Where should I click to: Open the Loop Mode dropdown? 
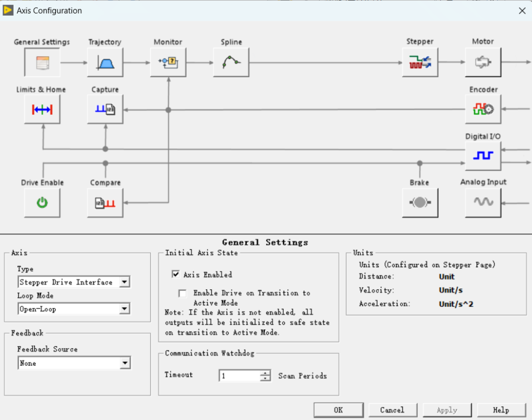(x=124, y=309)
